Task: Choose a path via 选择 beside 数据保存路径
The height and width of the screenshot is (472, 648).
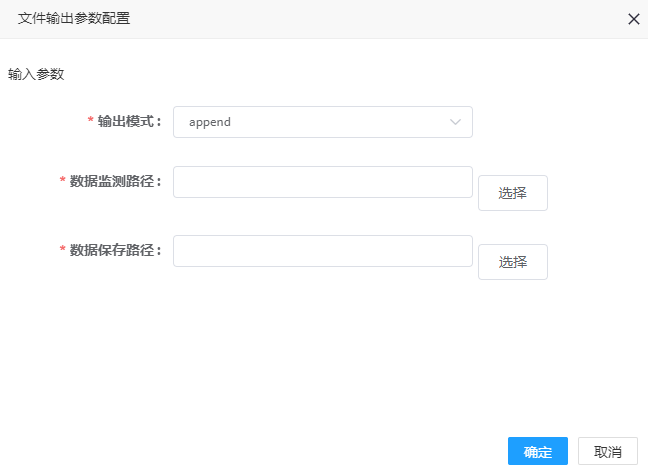Action: point(513,262)
